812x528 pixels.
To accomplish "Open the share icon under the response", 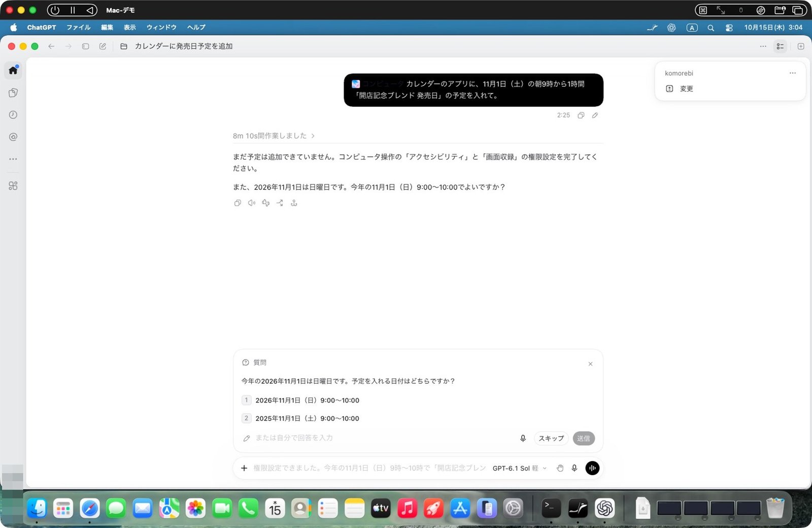I will [280, 203].
